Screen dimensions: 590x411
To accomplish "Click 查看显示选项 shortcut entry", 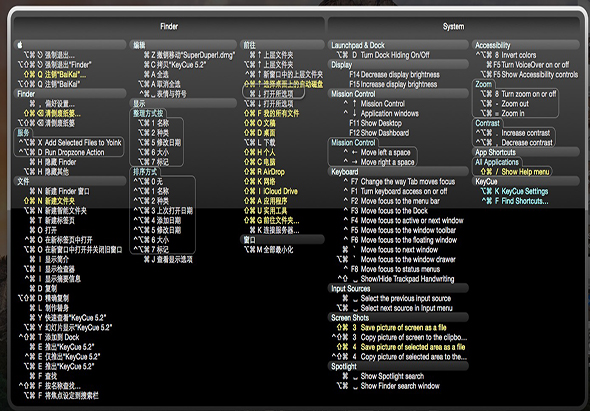I will coord(168,260).
